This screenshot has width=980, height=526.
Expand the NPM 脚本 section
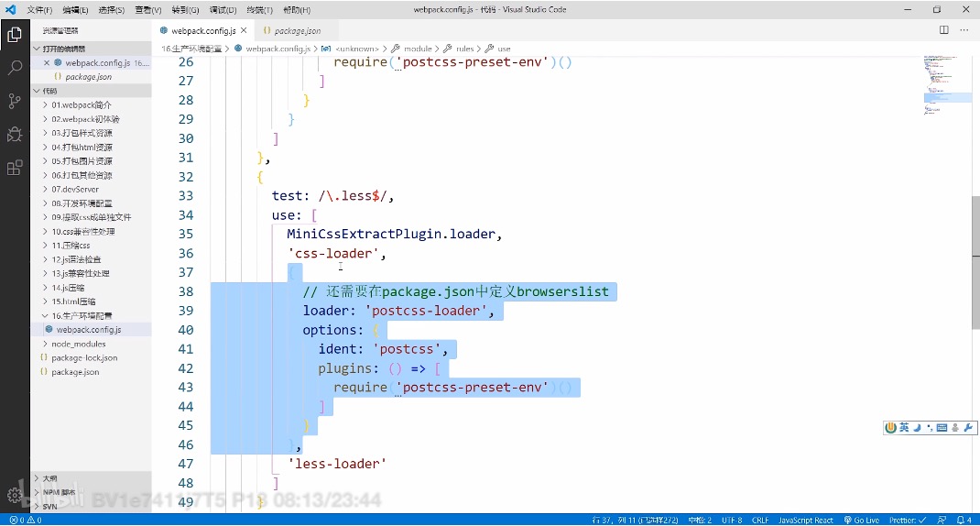92,492
